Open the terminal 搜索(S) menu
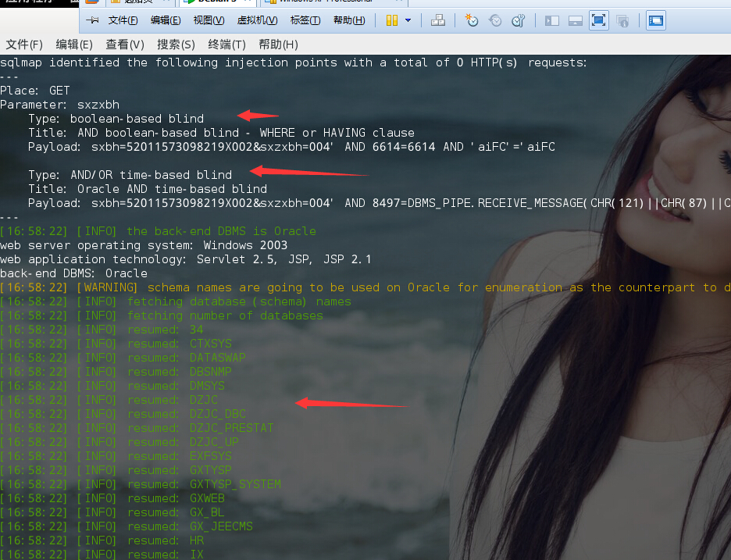The width and height of the screenshot is (731, 560). 176,45
